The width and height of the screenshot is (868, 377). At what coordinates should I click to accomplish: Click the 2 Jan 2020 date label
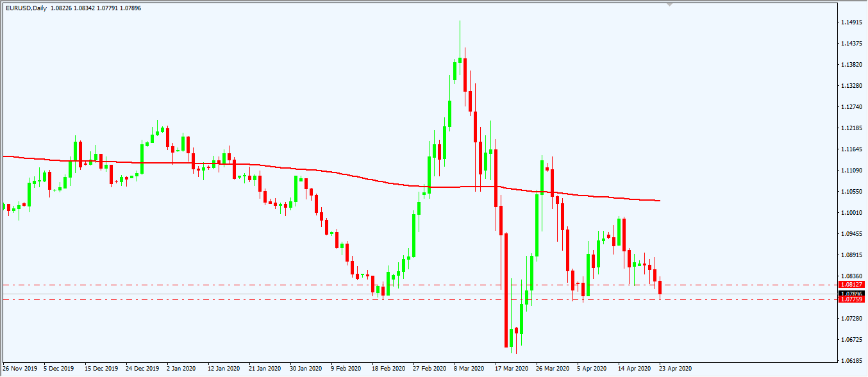pyautogui.click(x=181, y=369)
